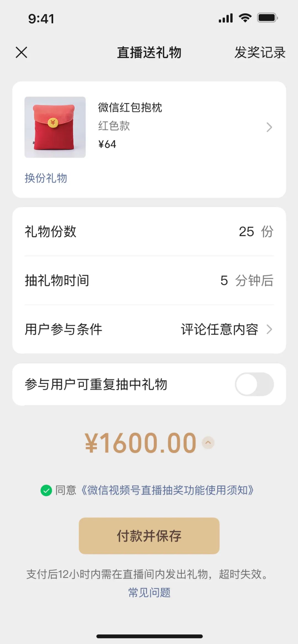Click 换份礼物 to change gift
Screen dimensions: 298x644
click(x=46, y=178)
